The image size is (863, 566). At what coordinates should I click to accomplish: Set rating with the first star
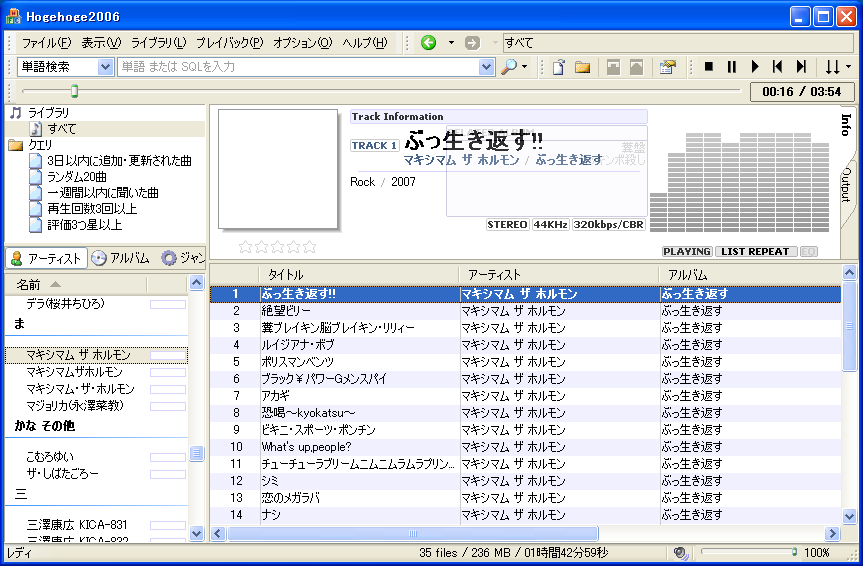click(245, 247)
